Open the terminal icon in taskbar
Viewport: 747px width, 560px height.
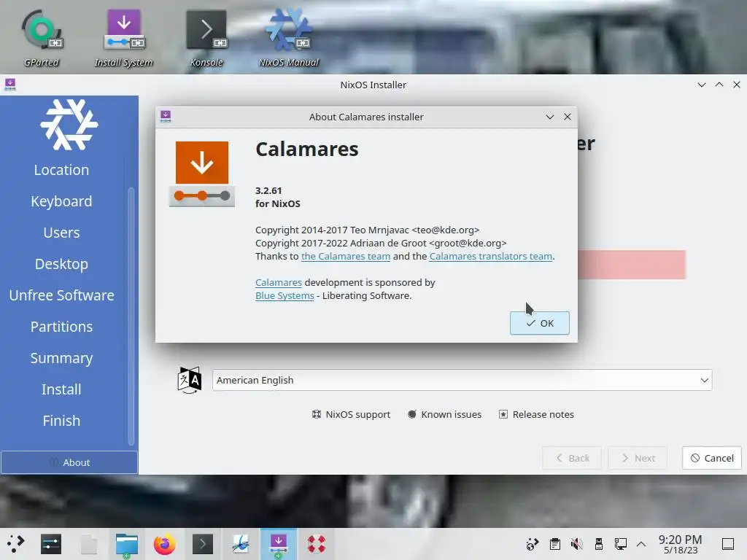[x=203, y=544]
